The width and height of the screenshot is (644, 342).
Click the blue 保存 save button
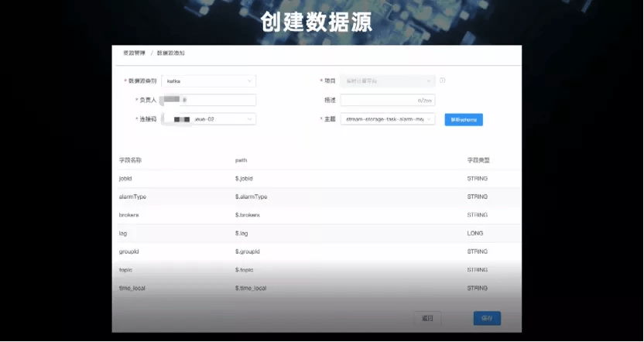tap(487, 318)
